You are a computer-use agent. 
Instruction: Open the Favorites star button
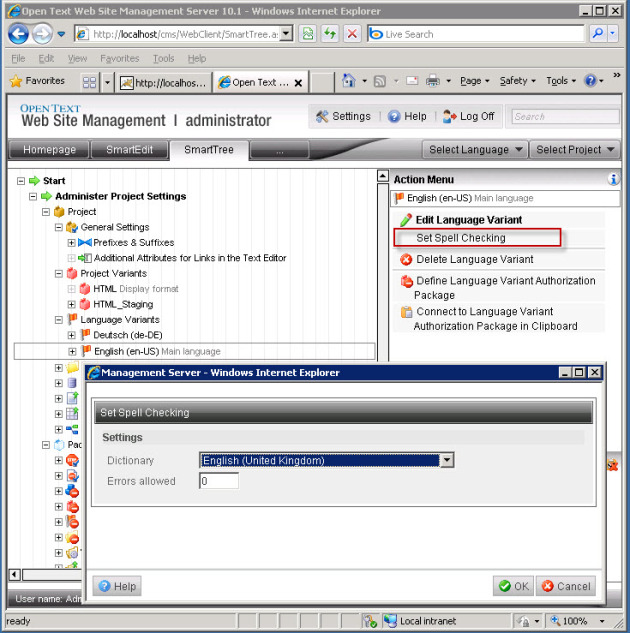37,81
